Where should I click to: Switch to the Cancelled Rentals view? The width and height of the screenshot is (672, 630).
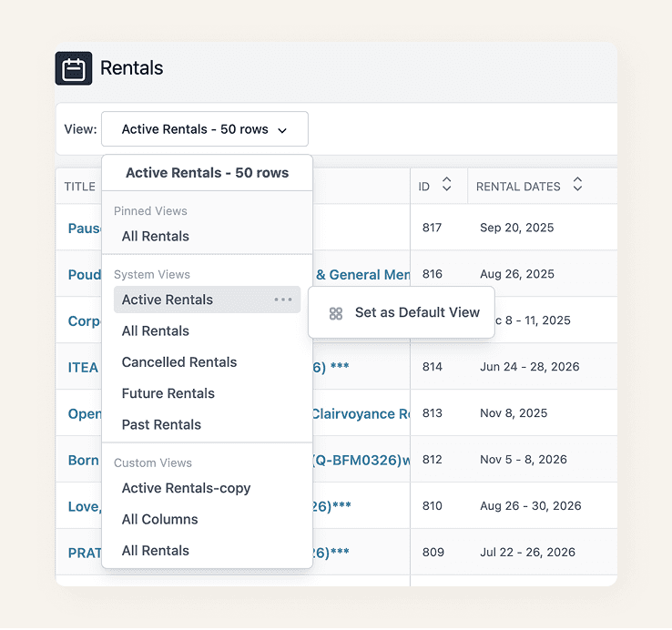[179, 362]
